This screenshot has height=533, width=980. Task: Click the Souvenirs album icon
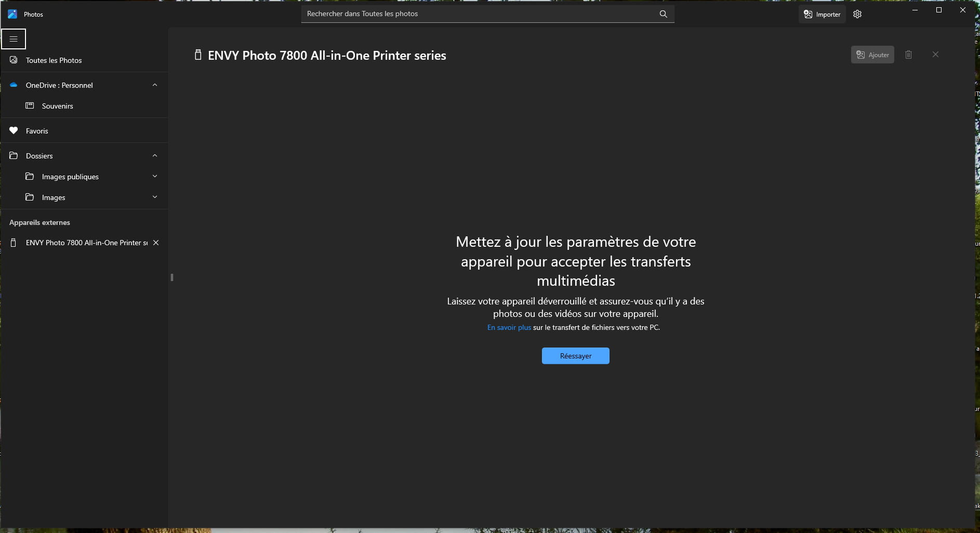pyautogui.click(x=30, y=106)
